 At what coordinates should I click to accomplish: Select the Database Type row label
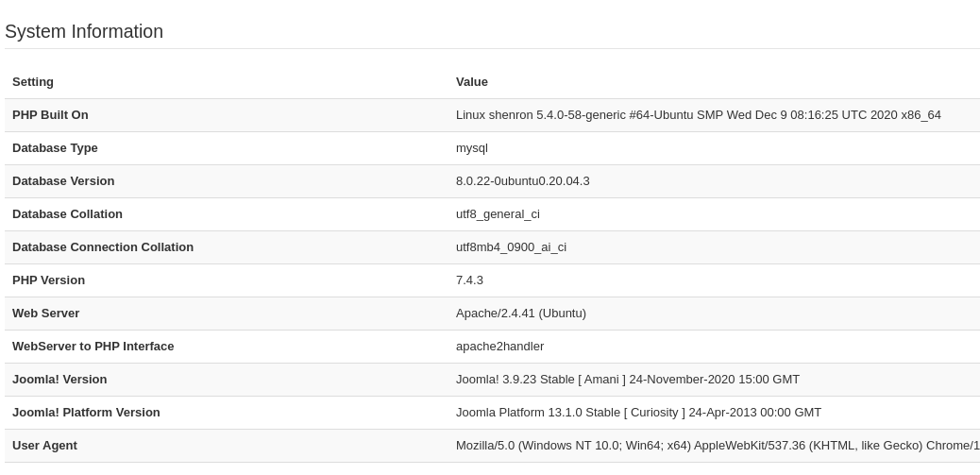[x=55, y=148]
